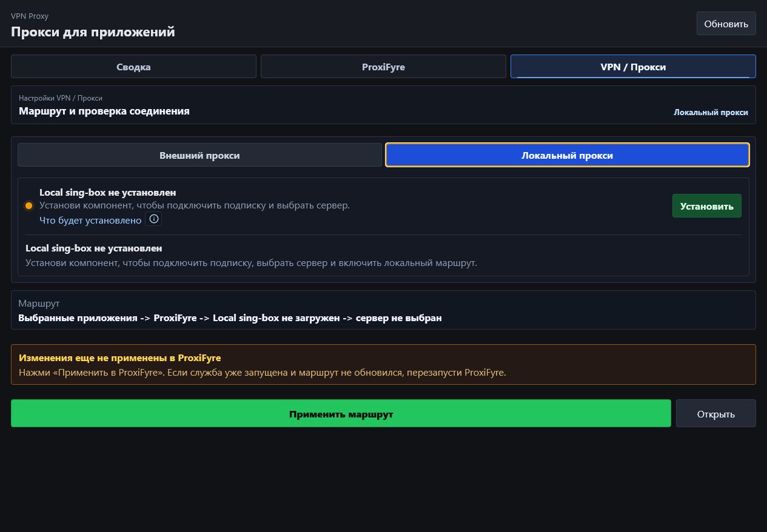Image resolution: width=767 pixels, height=532 pixels.
Task: Click the "Прокси для приложений" page title
Action: 93,32
